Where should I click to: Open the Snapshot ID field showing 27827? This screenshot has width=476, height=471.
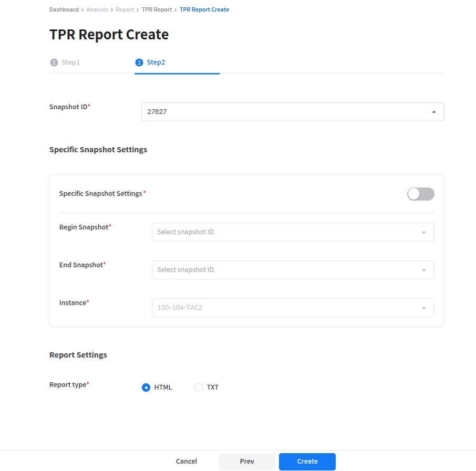pos(292,112)
